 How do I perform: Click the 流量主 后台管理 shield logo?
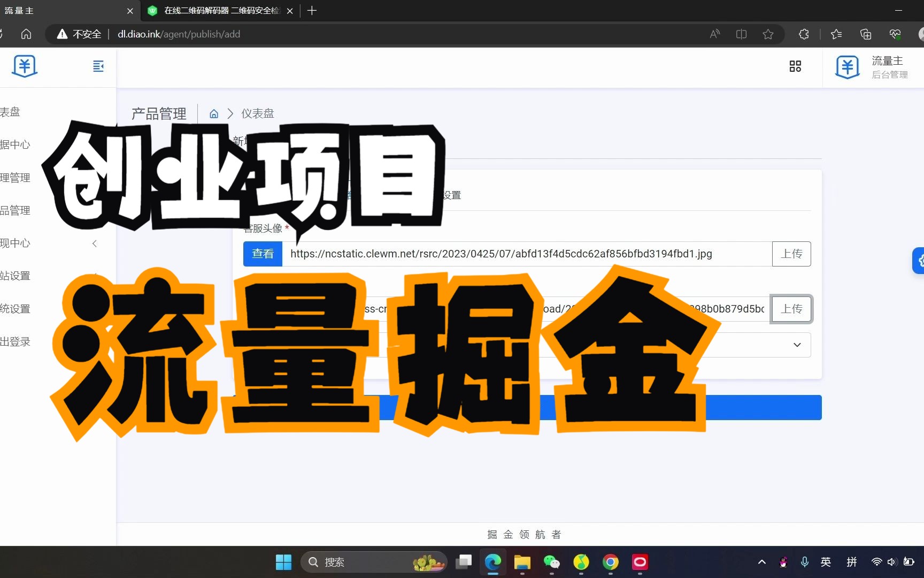tap(847, 66)
